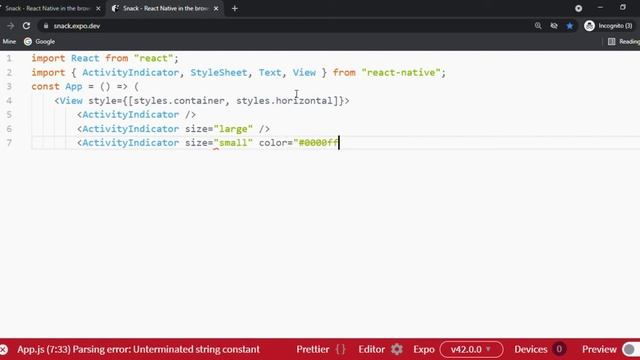Image resolution: width=640 pixels, height=360 pixels.
Task: Open the Incognito profile menu
Action: coord(608,26)
